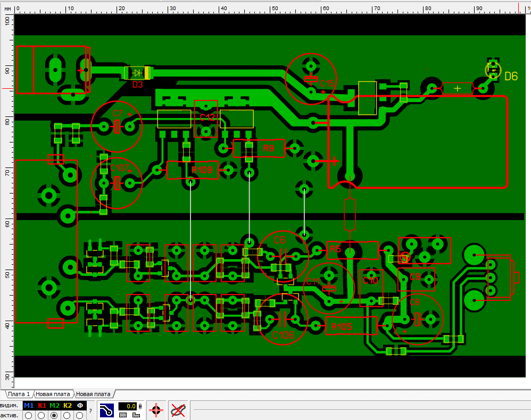The image size is (531, 420).
Task: Toggle visibility of outline layer Ф
Action: click(x=80, y=406)
